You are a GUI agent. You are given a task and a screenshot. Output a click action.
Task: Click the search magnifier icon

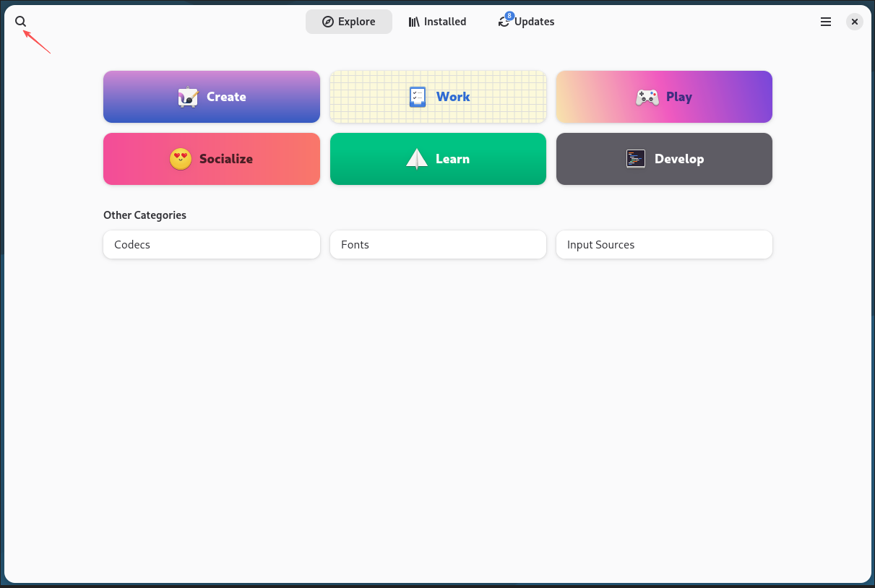click(x=20, y=22)
